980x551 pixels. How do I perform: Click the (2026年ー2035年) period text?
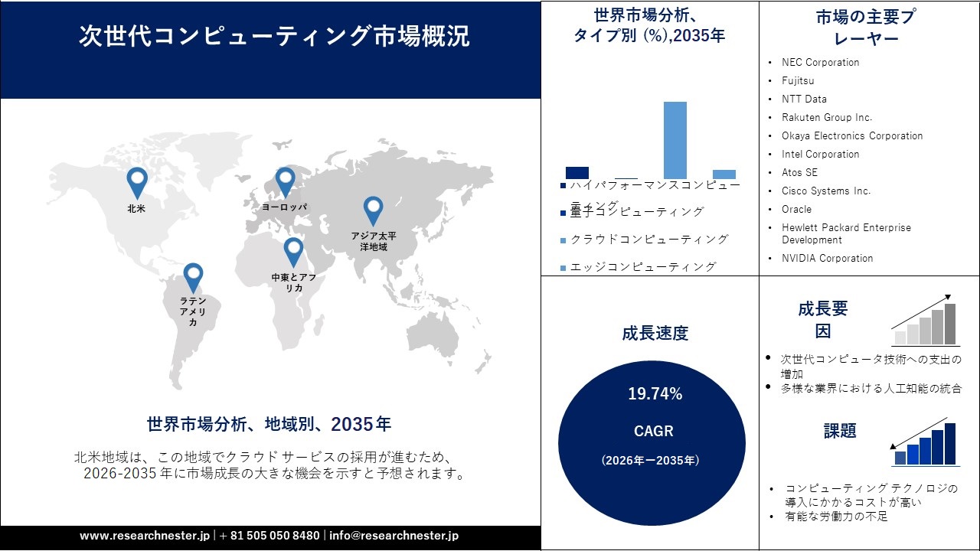click(x=650, y=461)
